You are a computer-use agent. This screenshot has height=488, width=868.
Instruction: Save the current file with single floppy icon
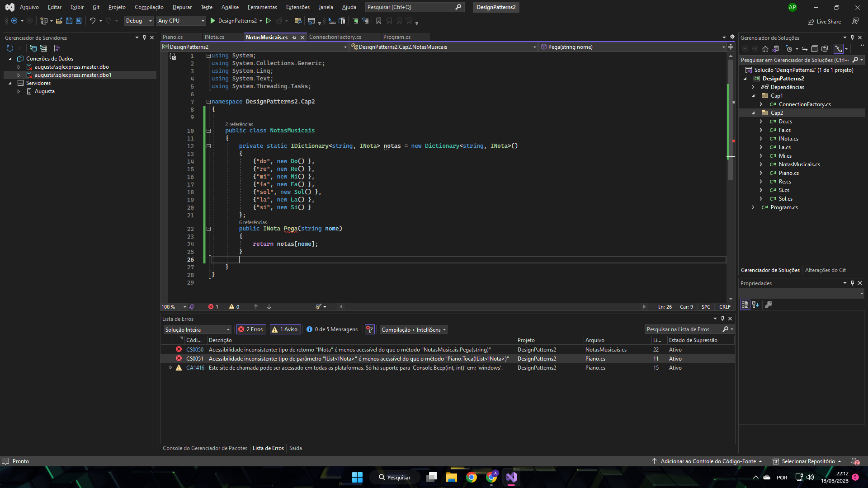(x=69, y=21)
